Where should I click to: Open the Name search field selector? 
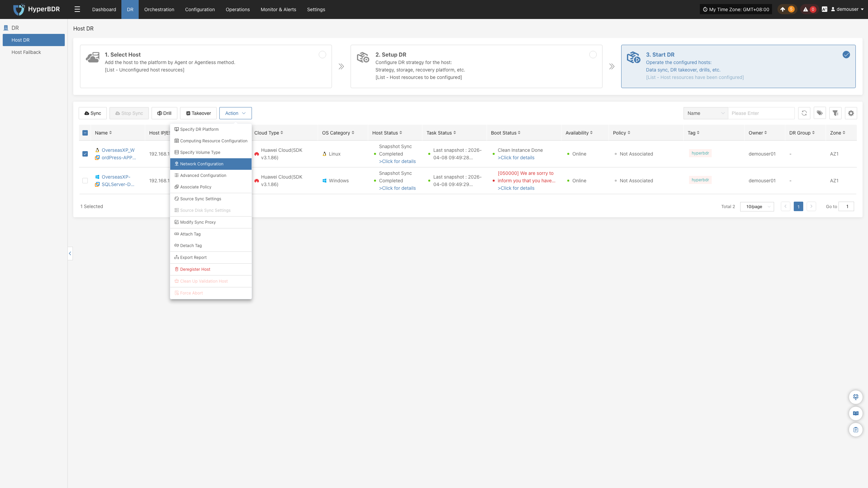(x=706, y=113)
